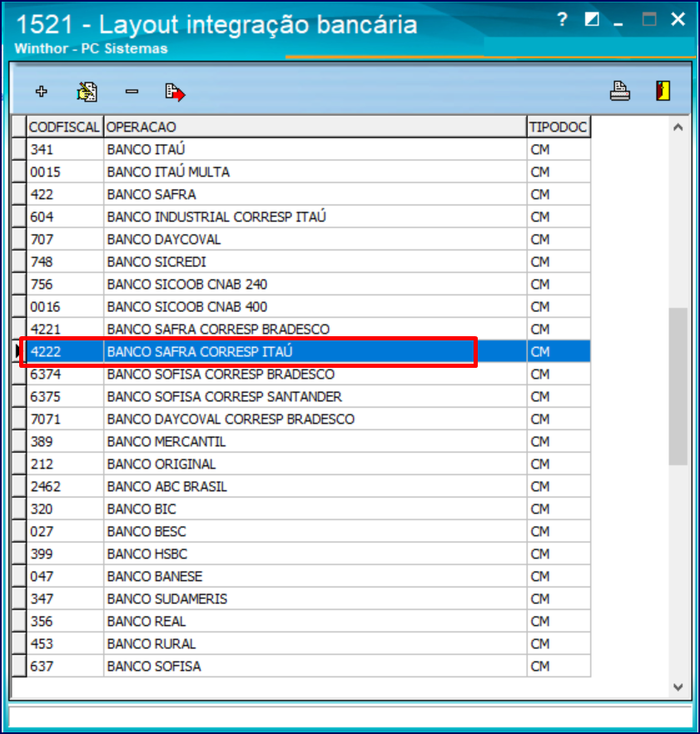Click the question mark help icon
Image resolution: width=700 pixels, height=734 pixels.
pyautogui.click(x=563, y=20)
